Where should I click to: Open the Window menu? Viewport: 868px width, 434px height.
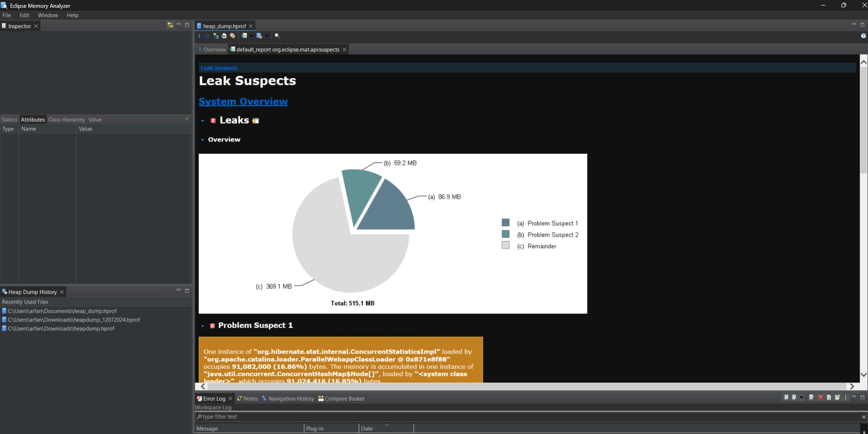click(x=48, y=15)
